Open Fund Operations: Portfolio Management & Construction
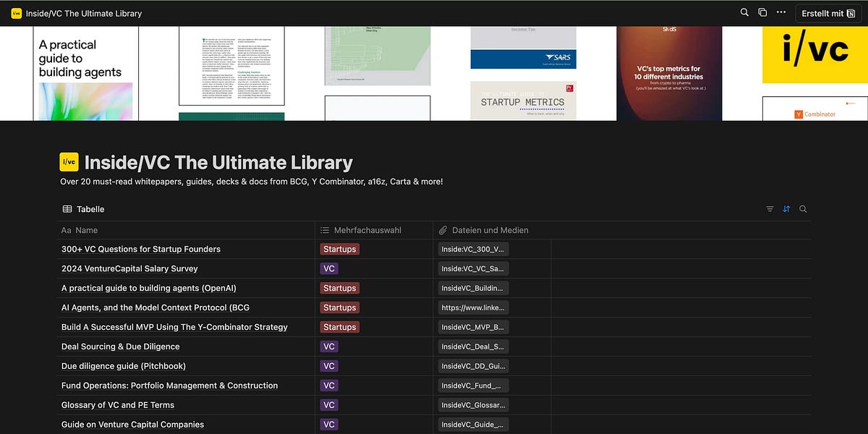 coord(169,386)
